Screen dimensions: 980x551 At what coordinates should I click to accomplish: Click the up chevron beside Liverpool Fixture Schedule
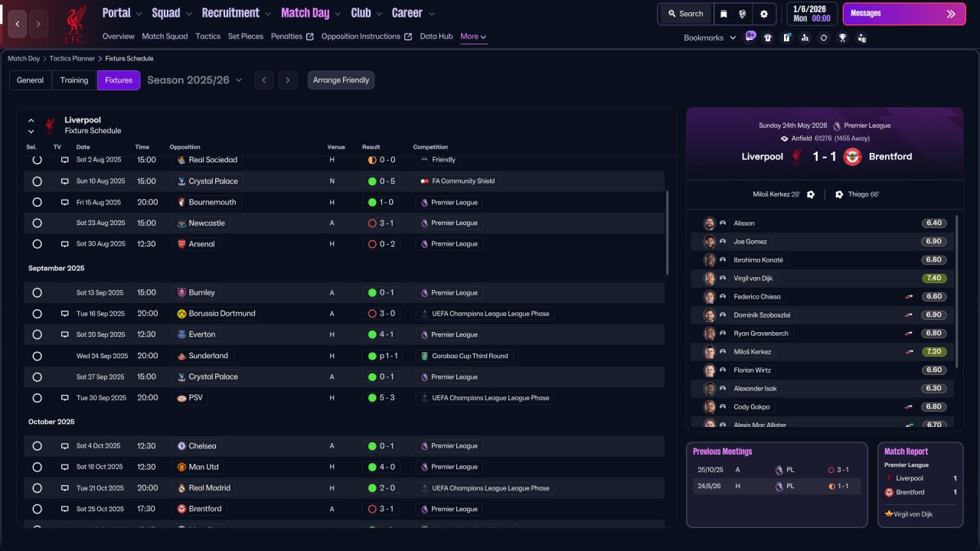(31, 120)
